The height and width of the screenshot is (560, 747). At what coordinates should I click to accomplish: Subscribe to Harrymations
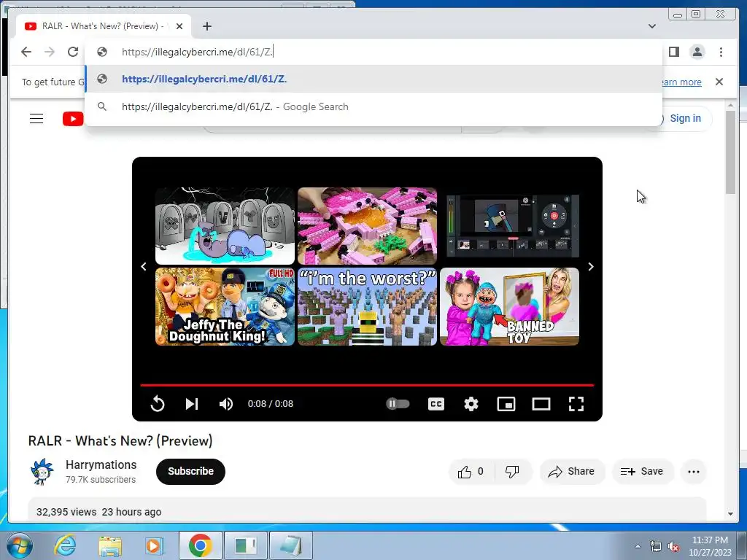click(190, 472)
